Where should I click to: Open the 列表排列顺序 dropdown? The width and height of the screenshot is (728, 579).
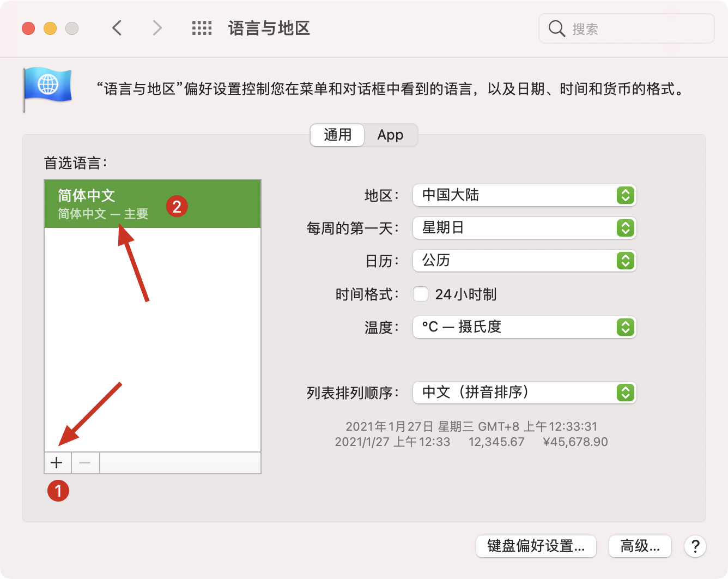point(524,393)
